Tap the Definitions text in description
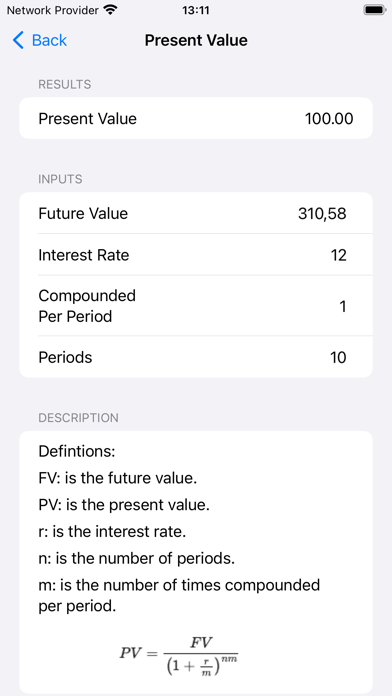Screen dimensions: 392x696 click(77, 452)
